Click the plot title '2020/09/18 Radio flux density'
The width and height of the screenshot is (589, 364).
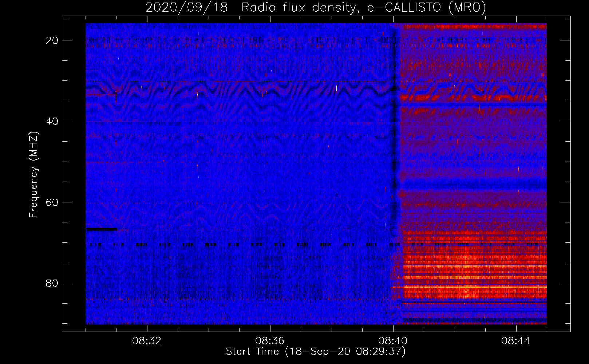pos(316,7)
